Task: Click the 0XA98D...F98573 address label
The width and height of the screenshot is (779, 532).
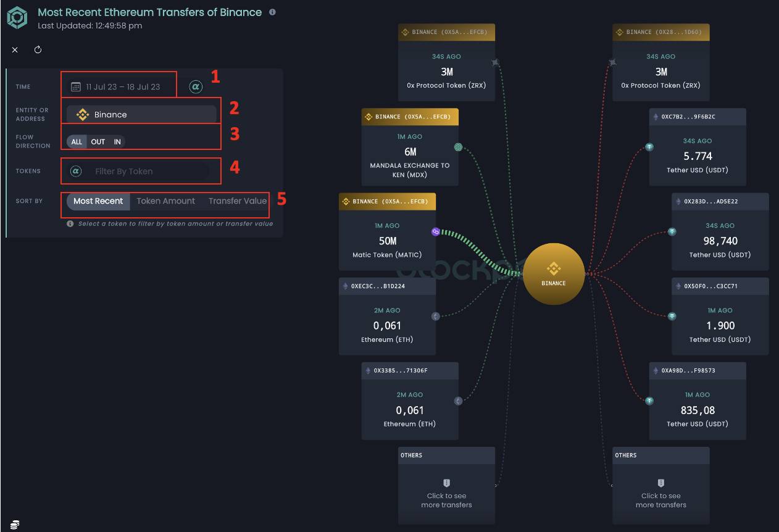Action: (688, 371)
